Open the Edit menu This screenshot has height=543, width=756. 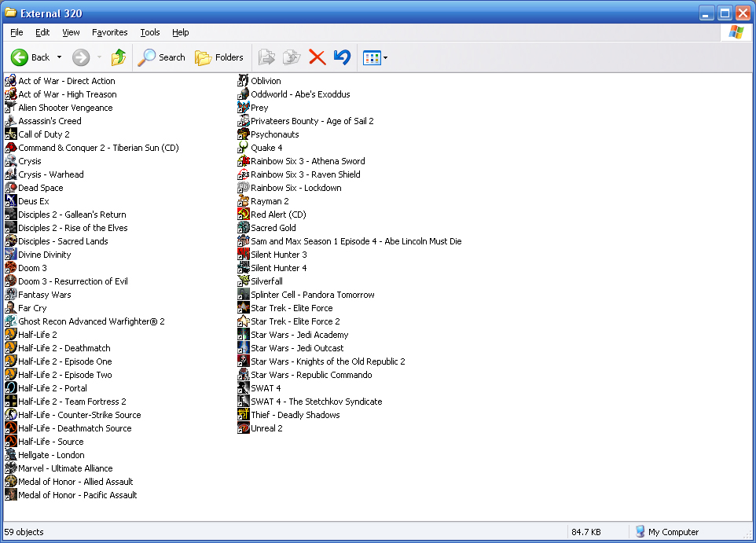coord(42,32)
